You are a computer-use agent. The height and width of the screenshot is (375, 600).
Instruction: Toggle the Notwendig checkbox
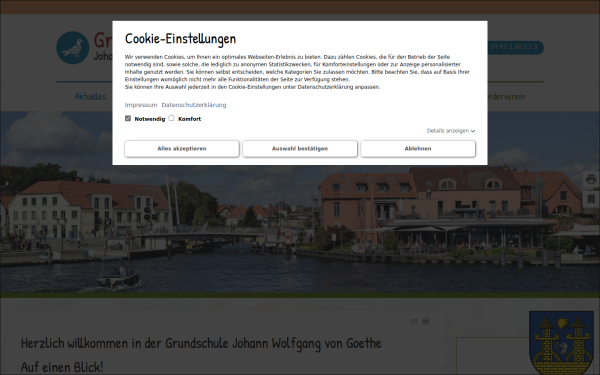pos(128,118)
